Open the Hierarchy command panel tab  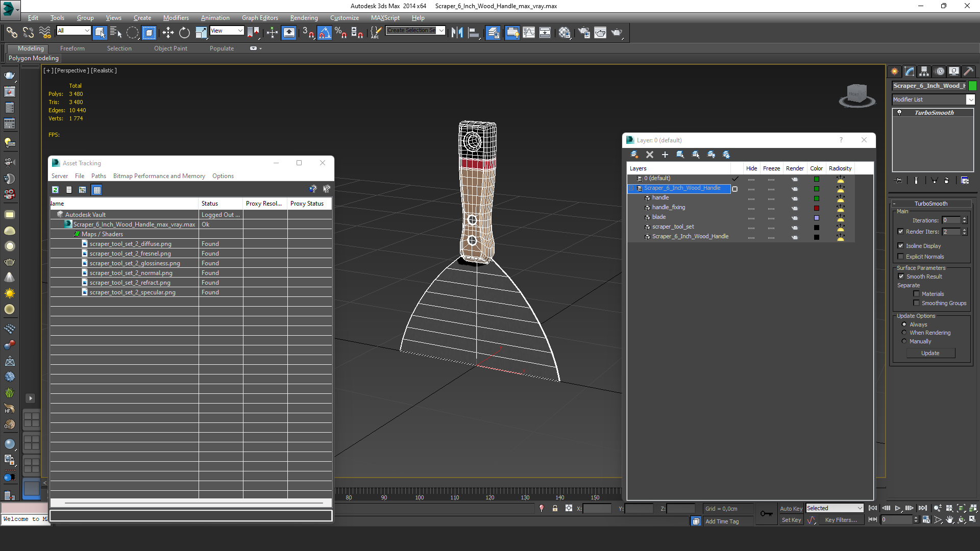click(x=924, y=71)
